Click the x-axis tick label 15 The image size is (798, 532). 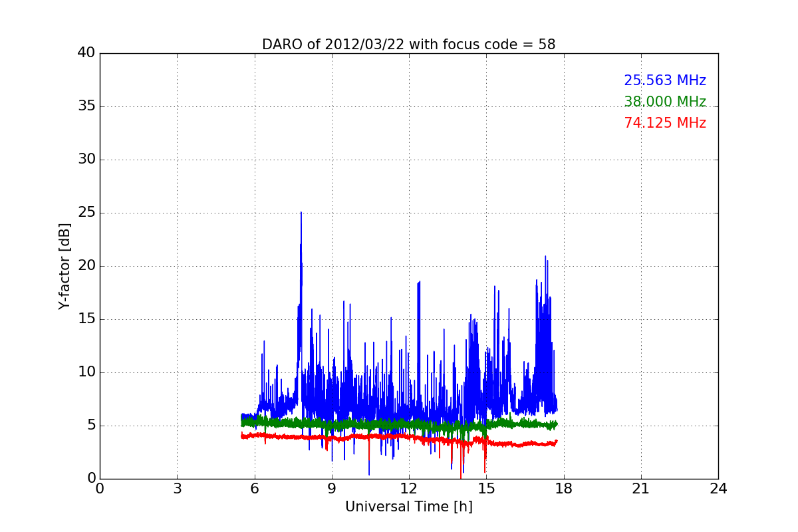click(486, 488)
